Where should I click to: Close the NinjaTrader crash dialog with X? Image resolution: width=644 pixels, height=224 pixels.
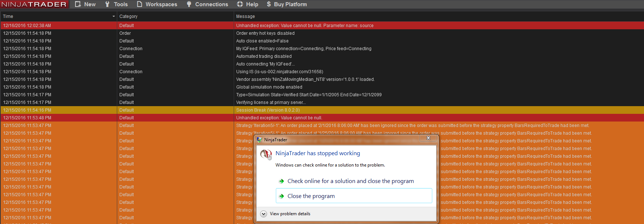coord(428,138)
